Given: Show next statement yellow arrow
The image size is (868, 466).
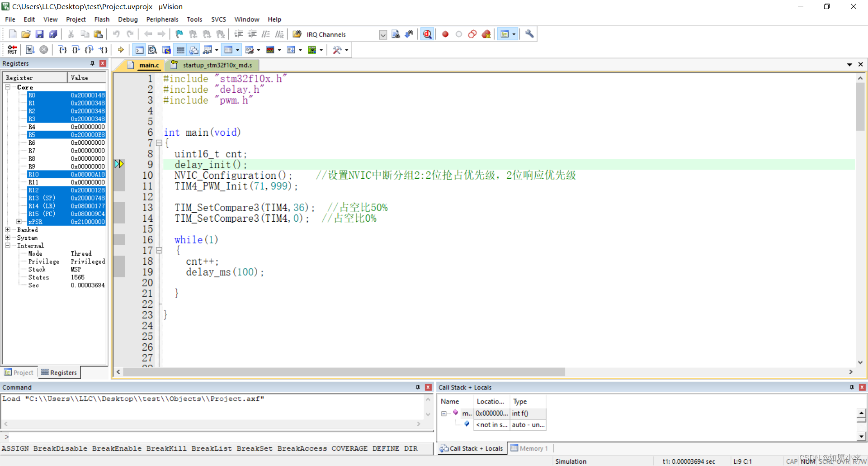Looking at the screenshot, I should [121, 50].
